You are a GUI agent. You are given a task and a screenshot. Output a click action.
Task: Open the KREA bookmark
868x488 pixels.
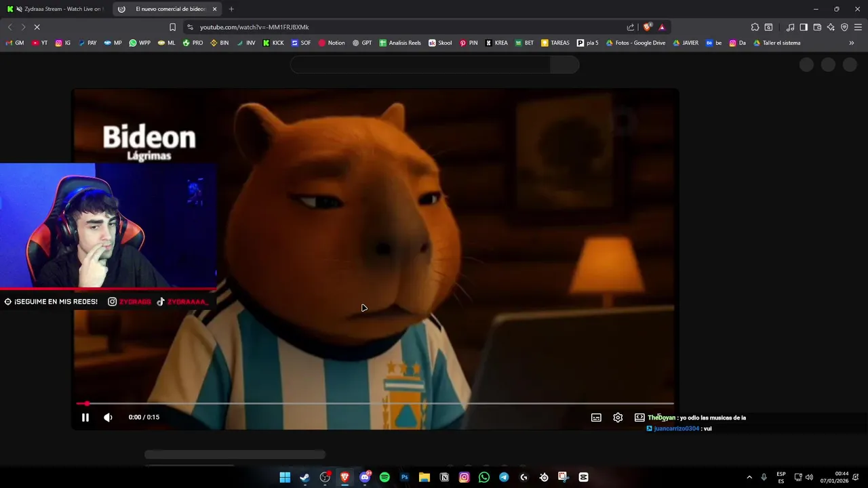click(496, 43)
